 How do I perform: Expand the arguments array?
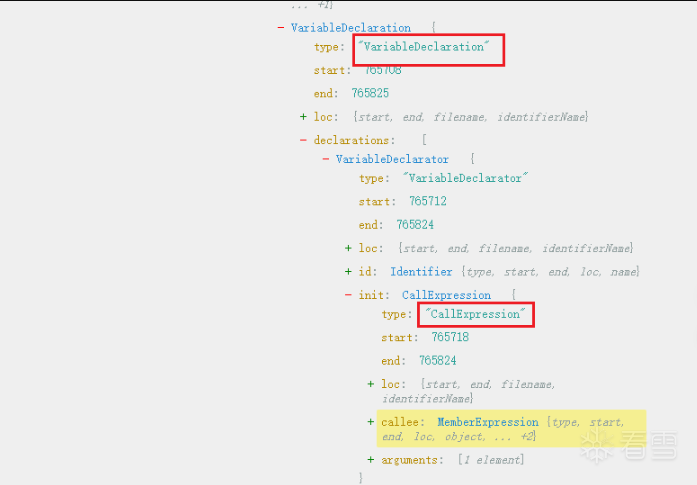pyautogui.click(x=371, y=460)
